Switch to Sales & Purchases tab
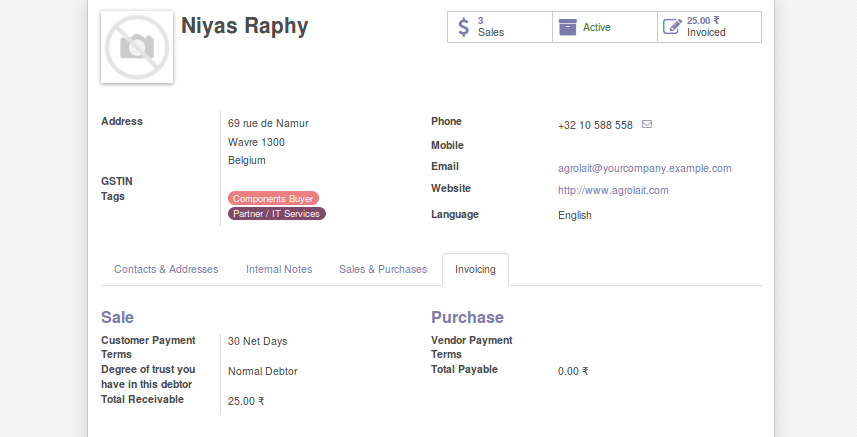857x437 pixels. pos(383,269)
